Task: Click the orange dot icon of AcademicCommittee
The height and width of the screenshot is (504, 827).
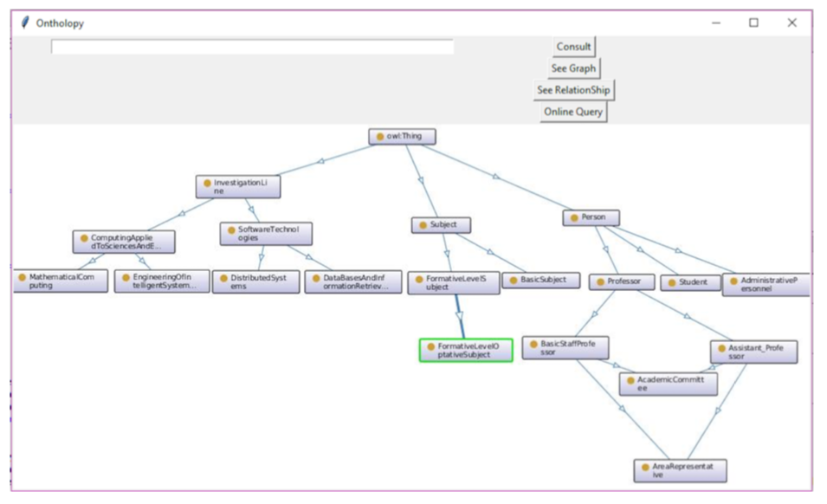Action: [x=630, y=381]
